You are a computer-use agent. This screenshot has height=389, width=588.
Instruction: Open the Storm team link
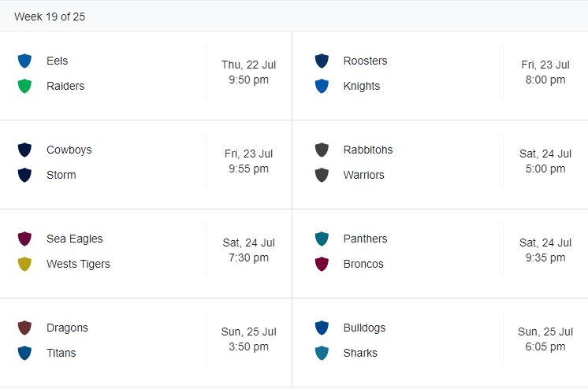[x=61, y=175]
